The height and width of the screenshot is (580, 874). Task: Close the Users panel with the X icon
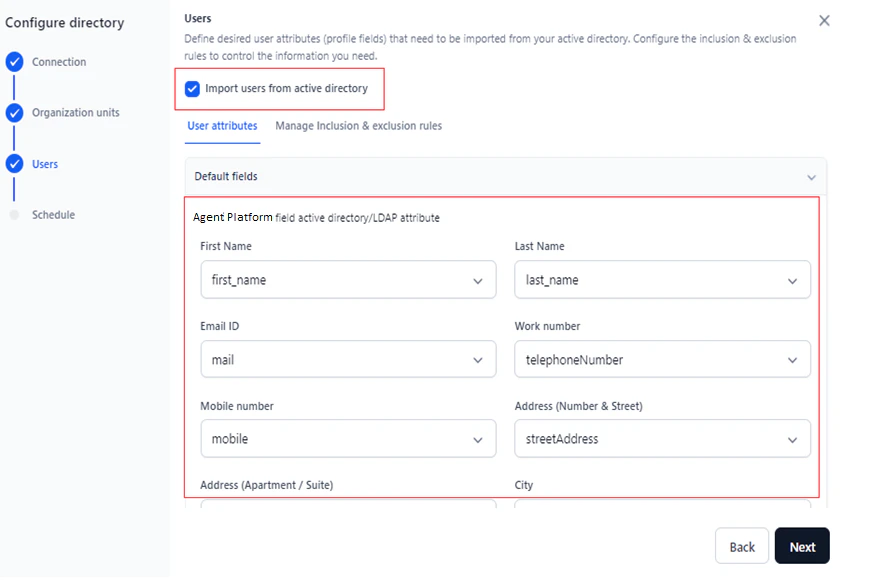pos(824,20)
